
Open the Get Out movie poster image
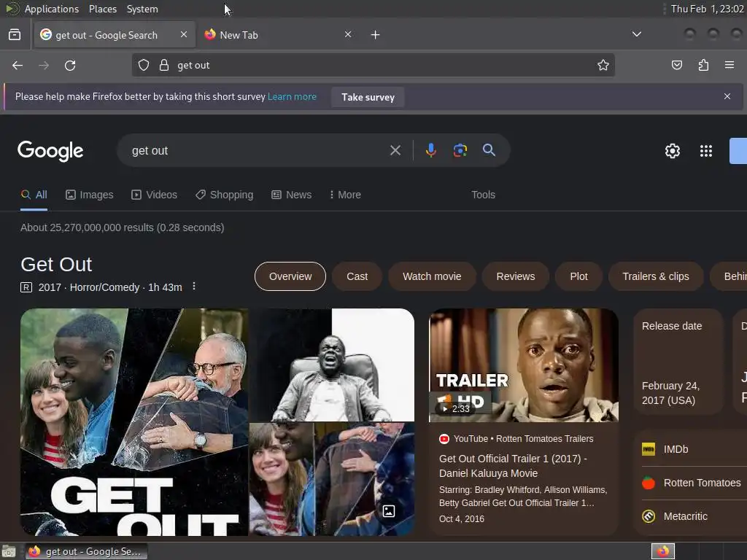(134, 422)
